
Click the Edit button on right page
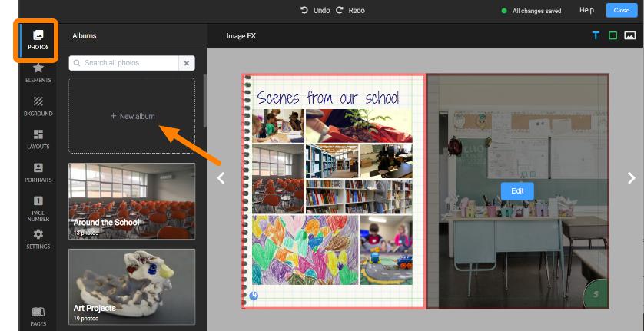click(x=517, y=190)
